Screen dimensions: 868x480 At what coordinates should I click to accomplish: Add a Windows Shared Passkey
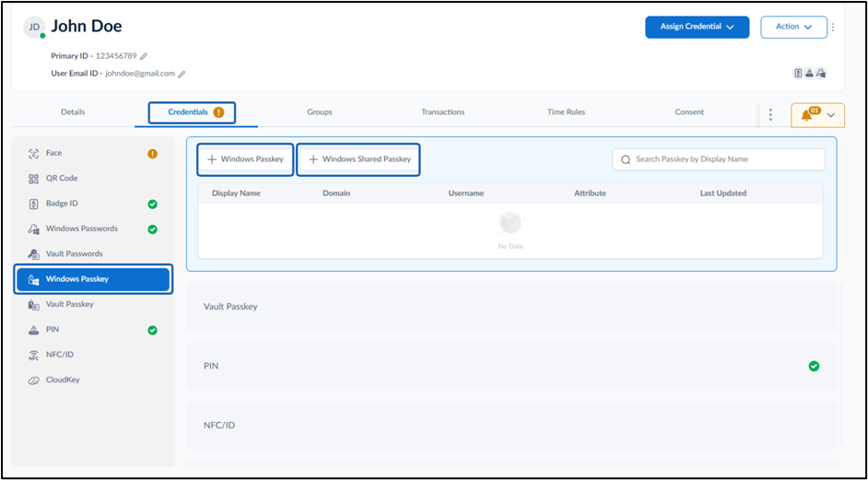coord(358,159)
